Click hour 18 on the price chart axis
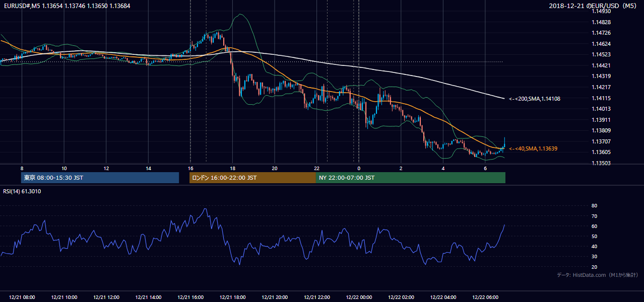The width and height of the screenshot is (644, 302). [x=232, y=168]
